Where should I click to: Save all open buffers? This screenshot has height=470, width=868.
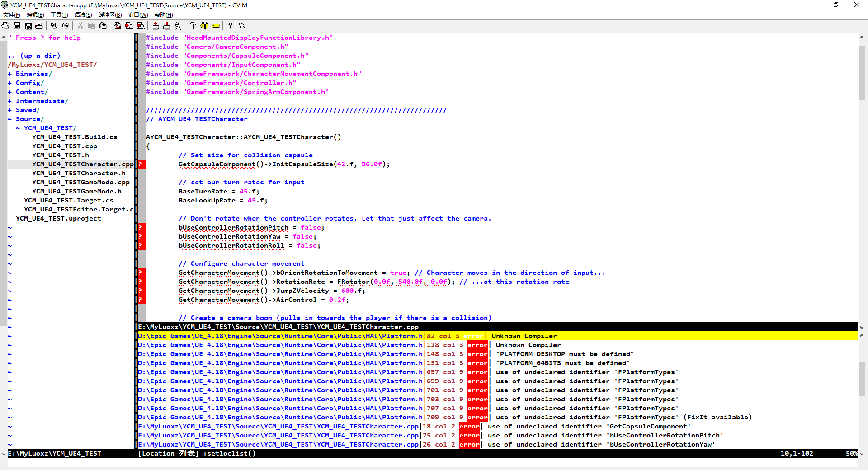[x=28, y=26]
